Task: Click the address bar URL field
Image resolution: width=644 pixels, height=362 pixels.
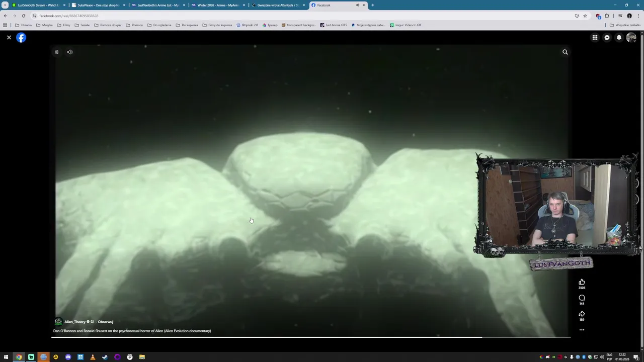Action: tap(302, 16)
